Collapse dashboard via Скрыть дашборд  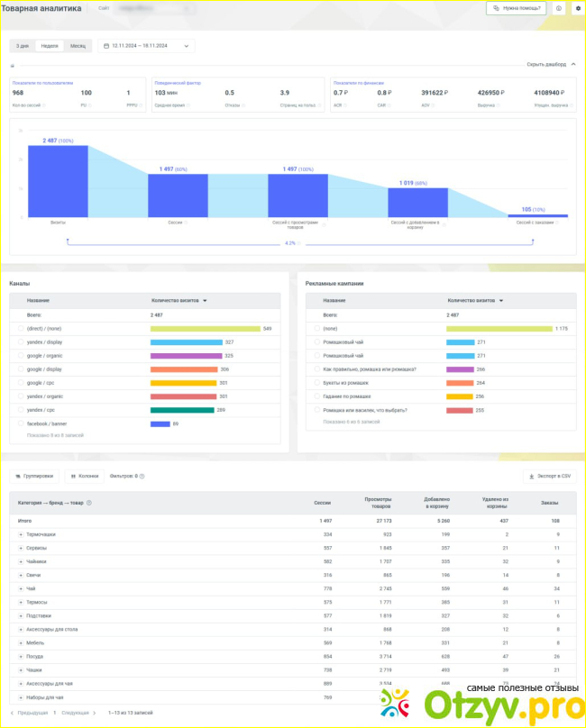[550, 64]
